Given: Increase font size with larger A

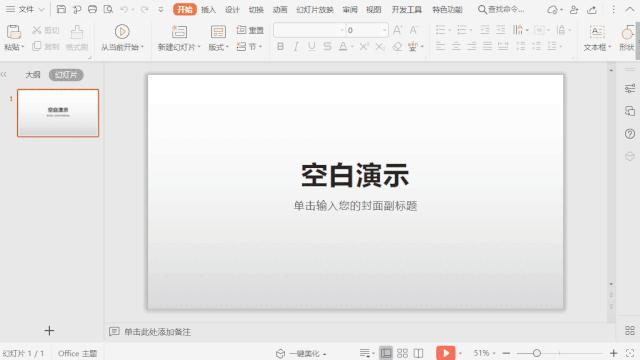Looking at the screenshot, I should (397, 30).
